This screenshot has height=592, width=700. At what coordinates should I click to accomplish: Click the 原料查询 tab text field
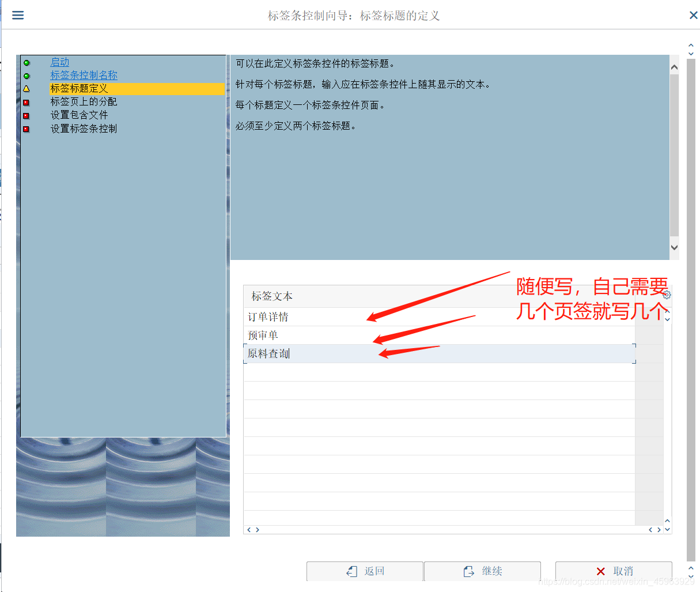(439, 354)
